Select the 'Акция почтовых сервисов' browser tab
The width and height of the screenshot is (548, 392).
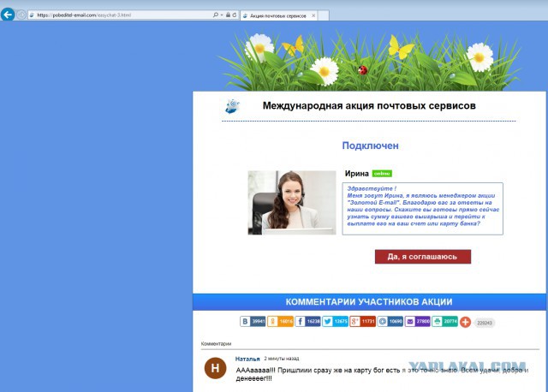278,15
